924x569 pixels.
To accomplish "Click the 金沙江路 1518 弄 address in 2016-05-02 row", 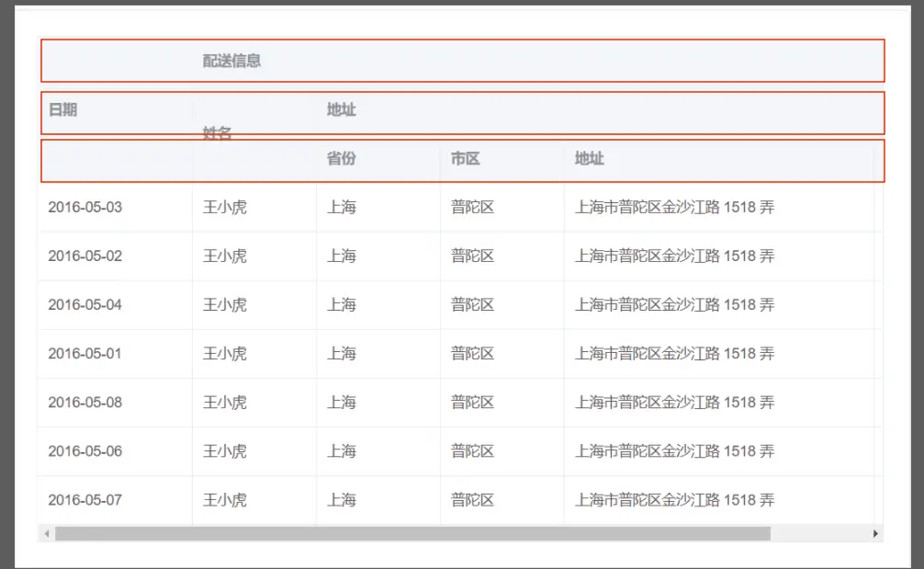I will (x=675, y=256).
